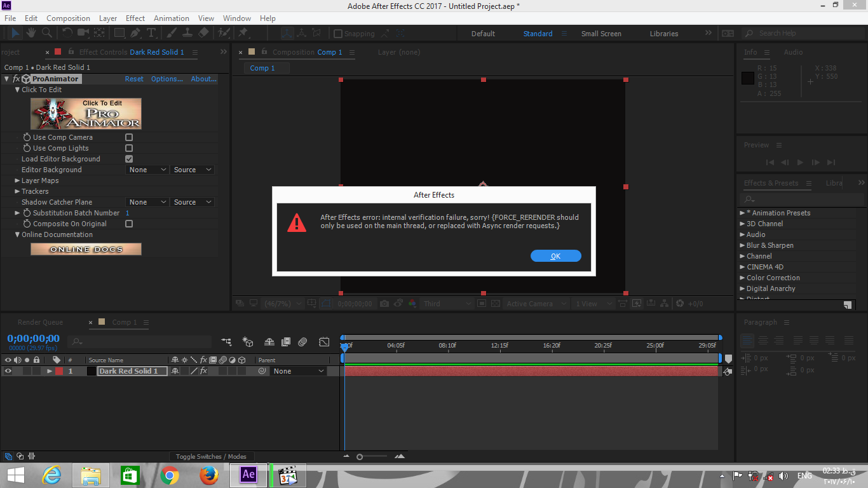This screenshot has width=868, height=488.
Task: Toggle the fx switch on ProAnimator effect
Action: pos(17,79)
